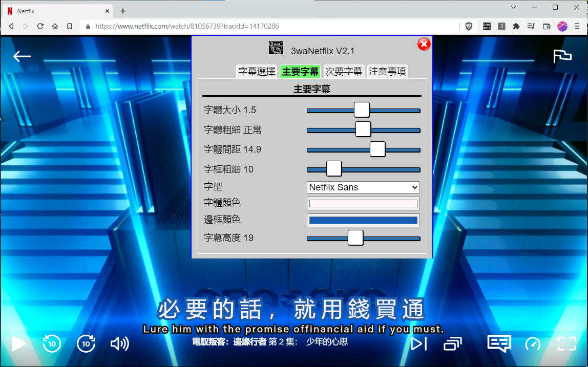Switch to the 字幕選擇 tab
This screenshot has width=588, height=367.
tap(257, 71)
